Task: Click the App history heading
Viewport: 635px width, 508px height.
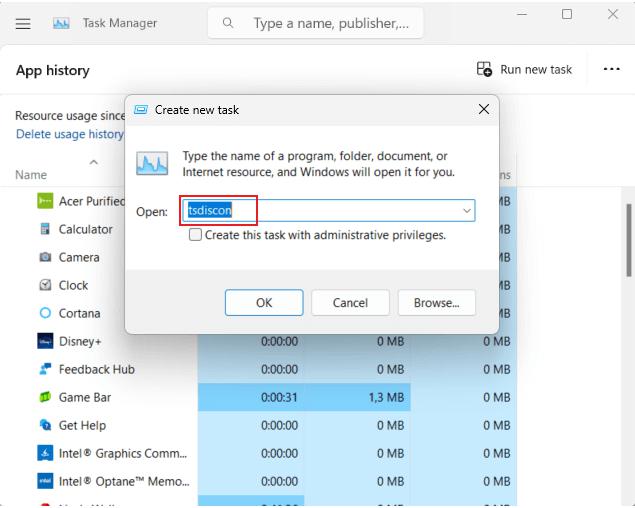Action: 53,70
